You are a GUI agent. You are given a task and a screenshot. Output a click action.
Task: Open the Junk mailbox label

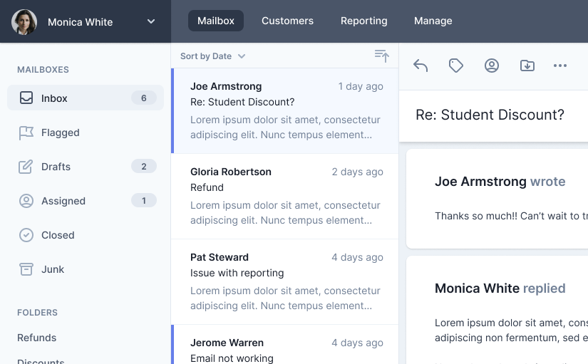coord(53,269)
